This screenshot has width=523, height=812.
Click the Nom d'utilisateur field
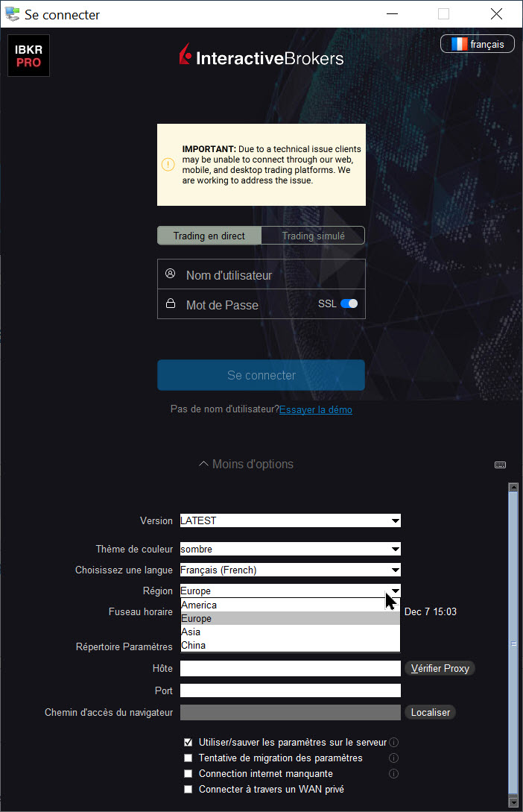[x=261, y=274]
